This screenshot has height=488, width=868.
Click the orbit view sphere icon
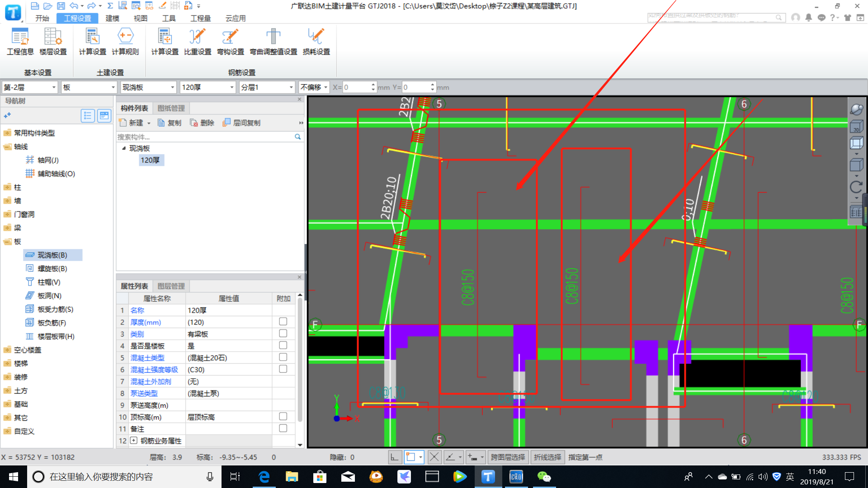click(x=856, y=109)
